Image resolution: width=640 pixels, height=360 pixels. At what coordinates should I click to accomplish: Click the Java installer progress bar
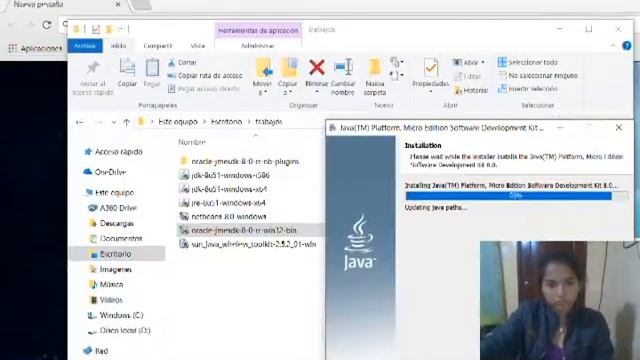point(517,196)
